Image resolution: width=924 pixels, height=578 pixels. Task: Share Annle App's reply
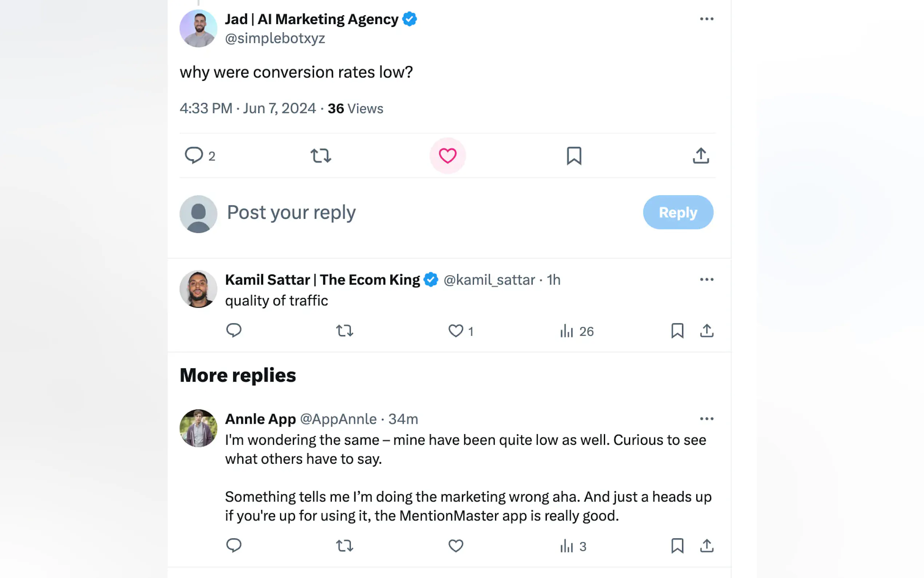[x=706, y=546]
